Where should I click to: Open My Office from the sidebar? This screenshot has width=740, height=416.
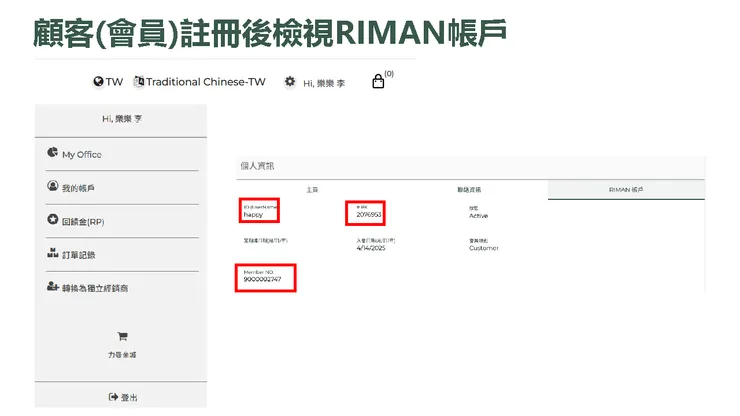pos(82,154)
